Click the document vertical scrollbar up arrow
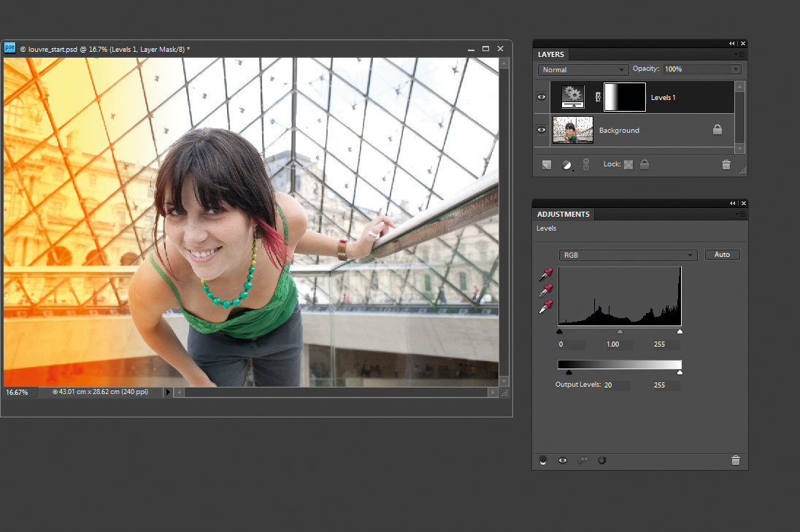 (504, 63)
